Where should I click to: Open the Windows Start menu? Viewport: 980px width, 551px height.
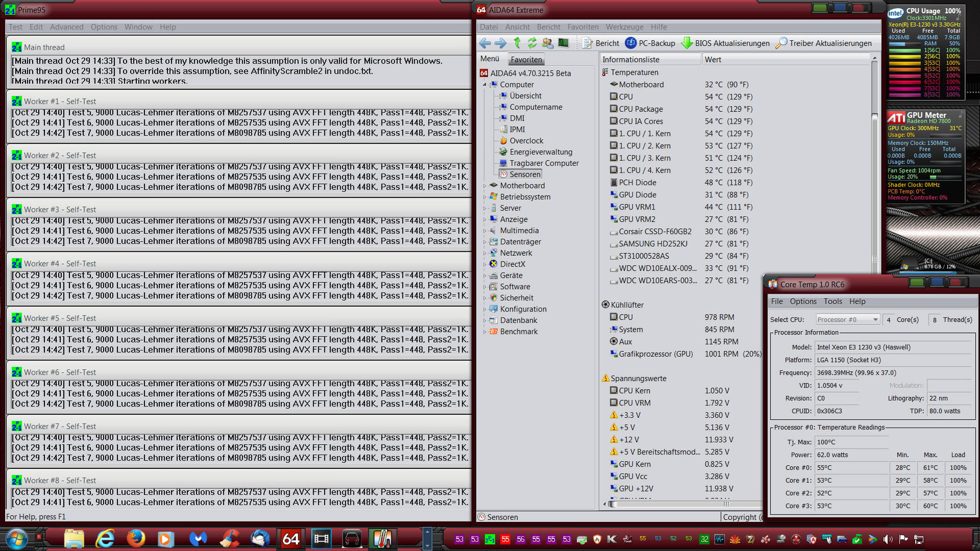(16, 539)
